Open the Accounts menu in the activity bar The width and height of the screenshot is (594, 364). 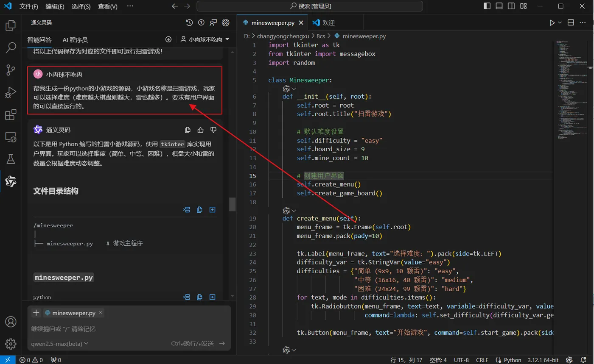11,322
